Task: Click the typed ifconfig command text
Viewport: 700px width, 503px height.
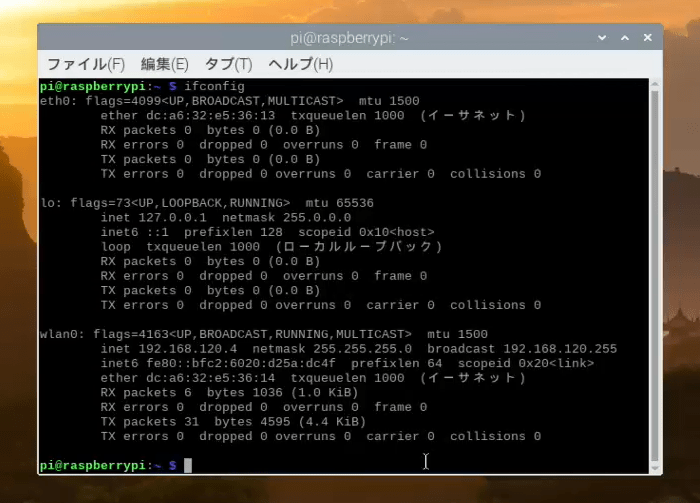Action: (214, 86)
